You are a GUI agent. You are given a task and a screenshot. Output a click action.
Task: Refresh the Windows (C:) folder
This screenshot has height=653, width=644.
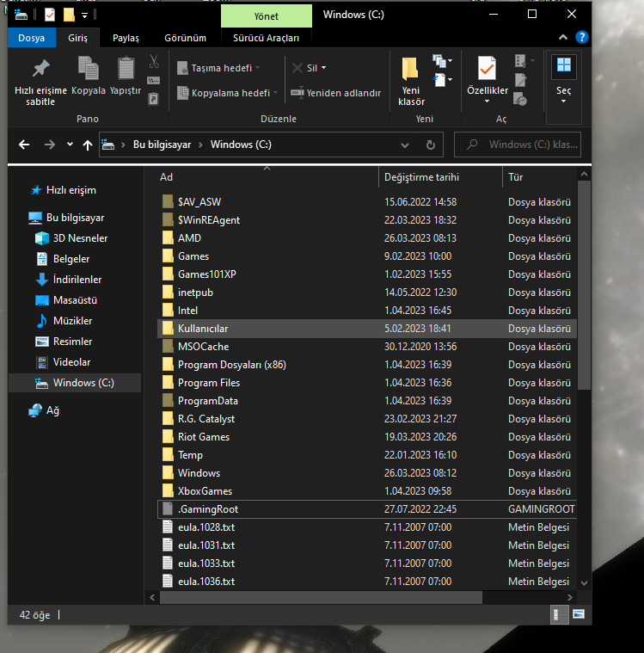click(431, 145)
